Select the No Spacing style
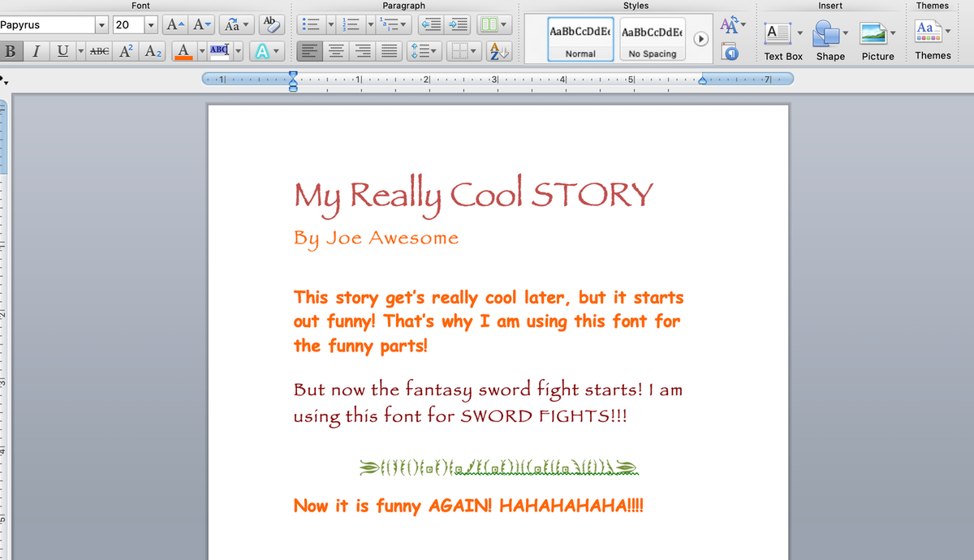 [x=652, y=40]
